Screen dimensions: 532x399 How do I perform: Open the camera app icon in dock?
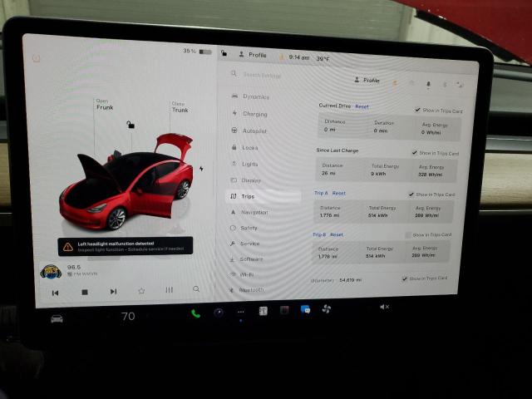pos(219,313)
